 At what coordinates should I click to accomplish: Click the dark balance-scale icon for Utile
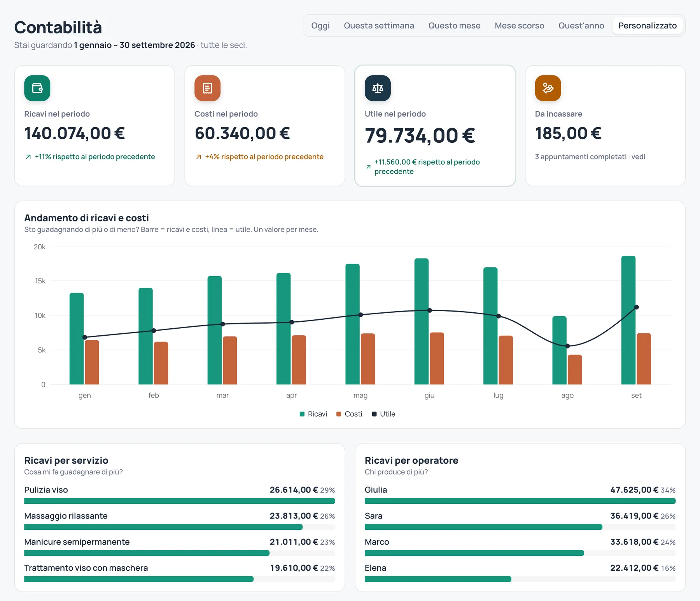click(378, 88)
